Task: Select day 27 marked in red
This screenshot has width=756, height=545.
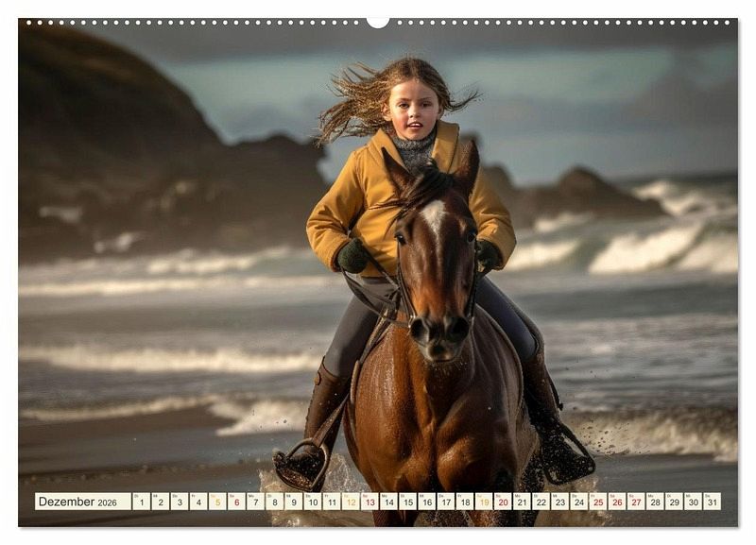Action: point(636,502)
